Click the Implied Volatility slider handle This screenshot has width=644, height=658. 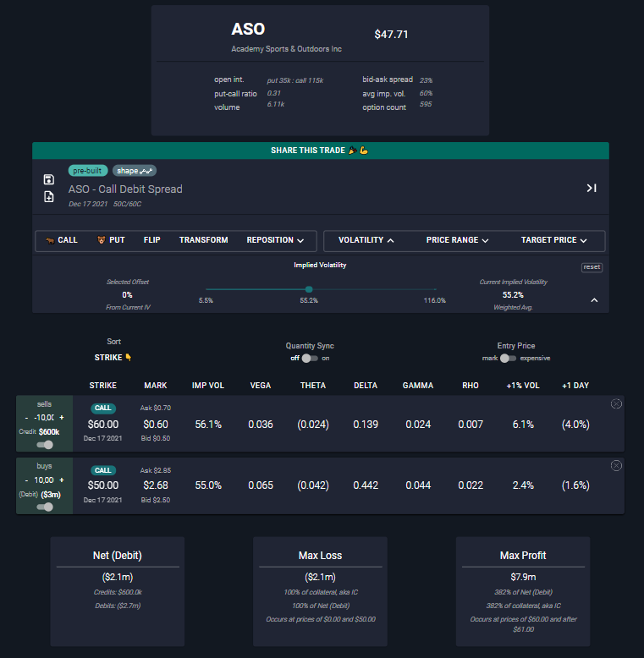309,290
